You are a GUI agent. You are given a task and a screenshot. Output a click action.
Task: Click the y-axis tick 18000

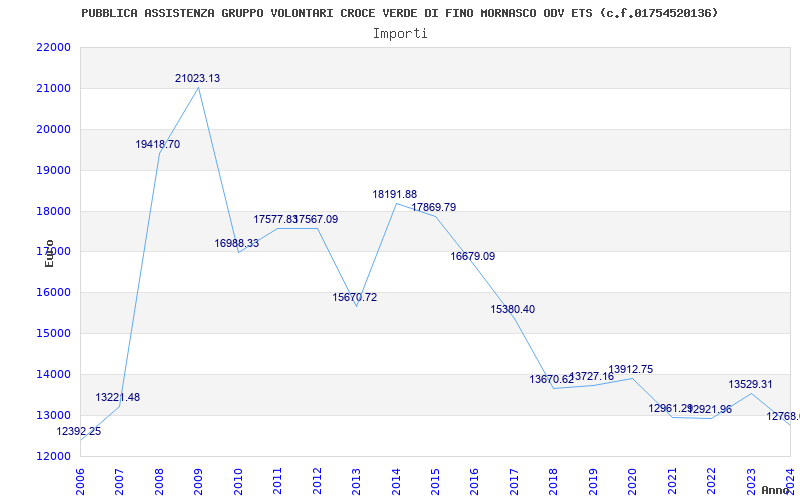(x=53, y=211)
